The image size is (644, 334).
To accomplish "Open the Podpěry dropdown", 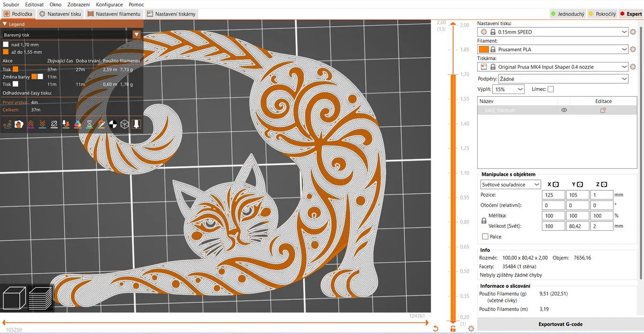I will coord(563,79).
